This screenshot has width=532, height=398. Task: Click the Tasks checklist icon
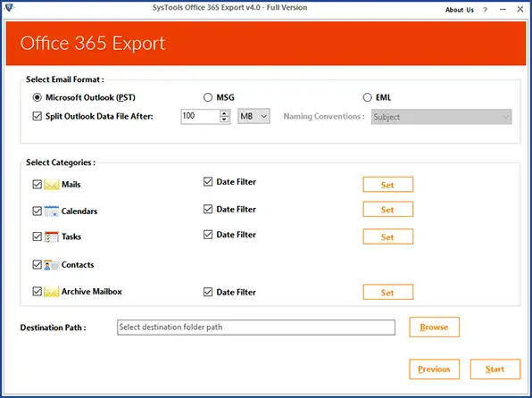[x=52, y=236]
